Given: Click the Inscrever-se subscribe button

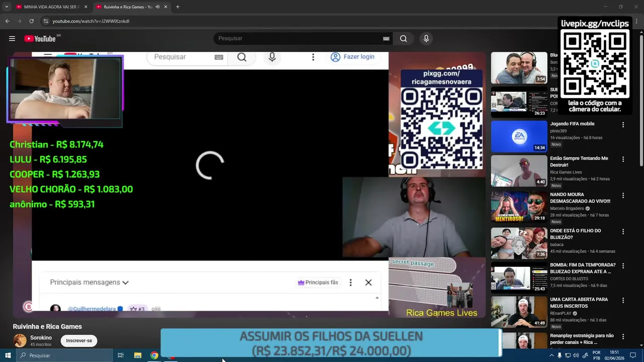Looking at the screenshot, I should coord(79,341).
